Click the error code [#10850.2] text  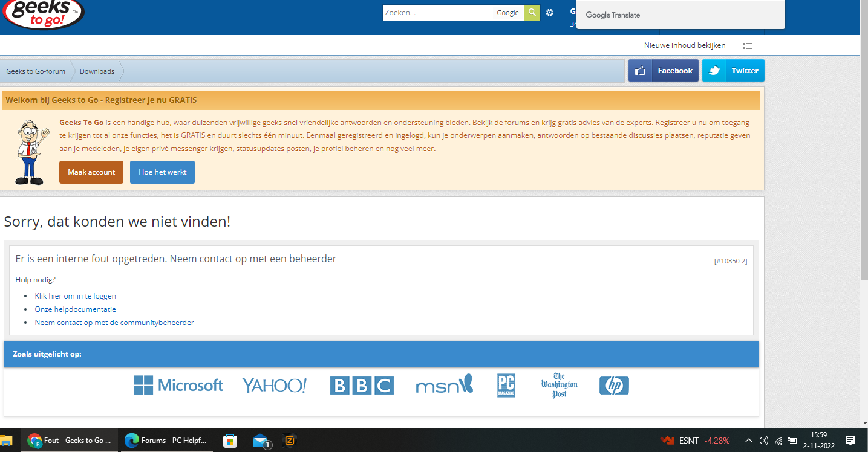[731, 261]
